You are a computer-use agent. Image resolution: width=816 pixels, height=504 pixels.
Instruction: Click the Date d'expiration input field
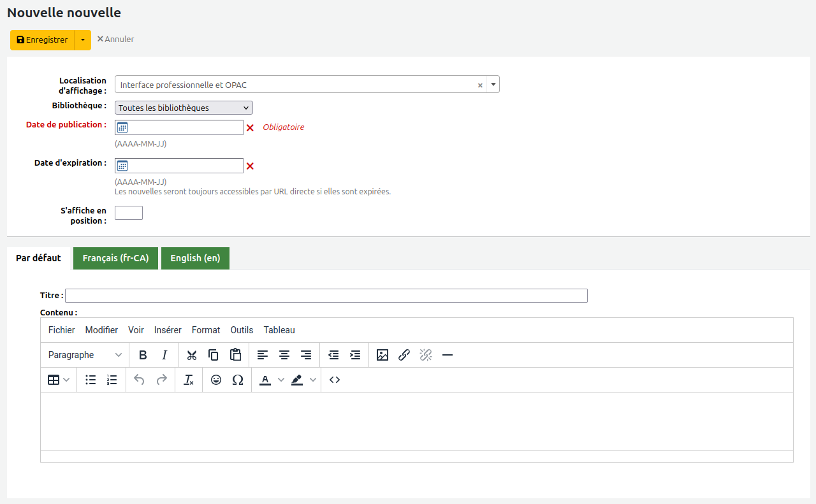(179, 166)
